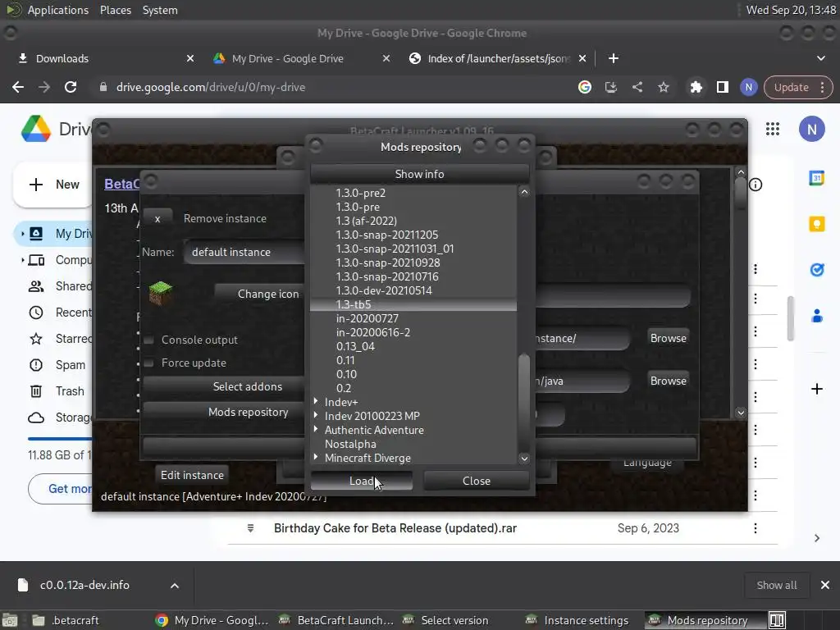Open Google Keep side panel icon
The height and width of the screenshot is (630, 840).
[x=816, y=224]
